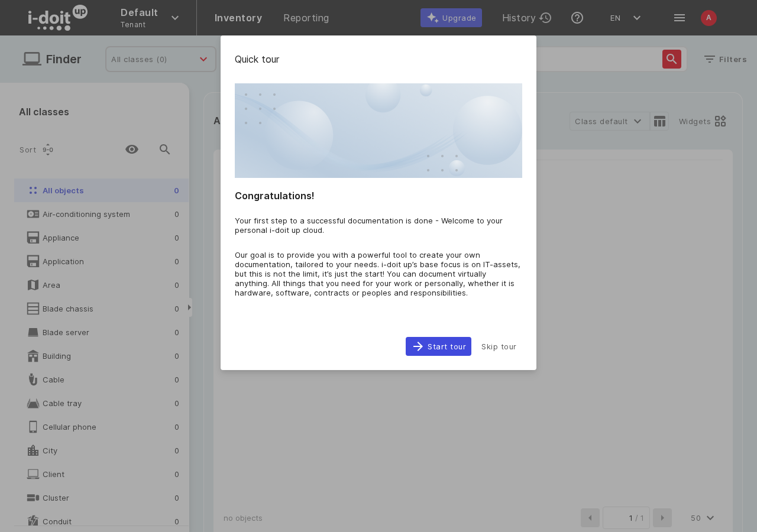Click the i-doit up logo
This screenshot has width=757, height=532.
[x=57, y=18]
